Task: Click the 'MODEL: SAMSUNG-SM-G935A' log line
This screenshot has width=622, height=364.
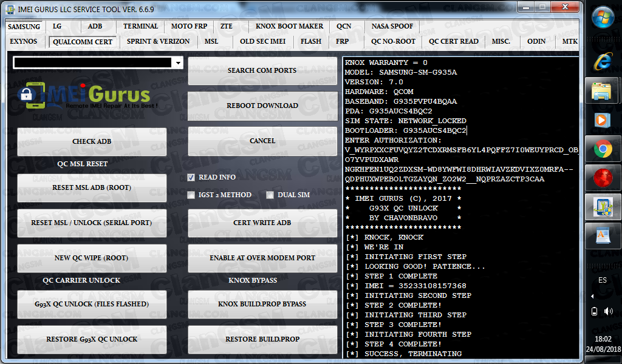Action: (401, 72)
